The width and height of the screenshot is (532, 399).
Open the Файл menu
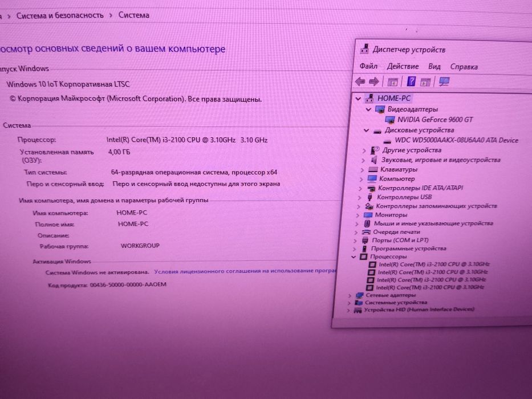[368, 66]
